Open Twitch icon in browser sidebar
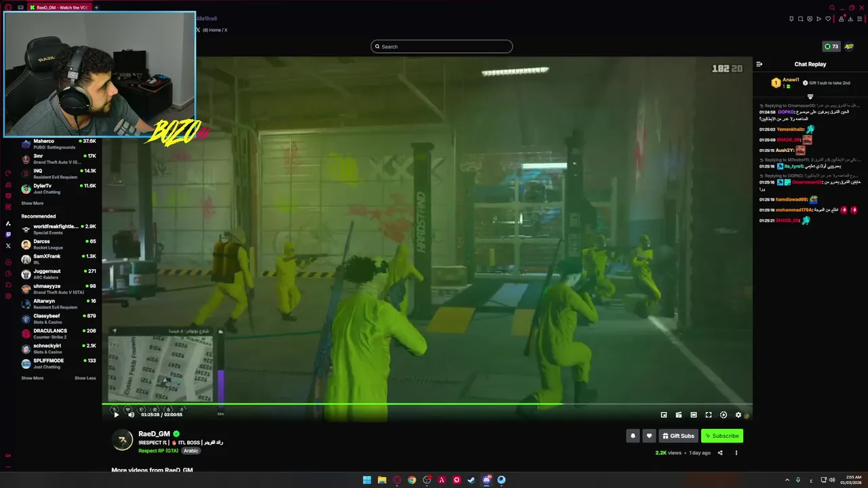 click(8, 235)
